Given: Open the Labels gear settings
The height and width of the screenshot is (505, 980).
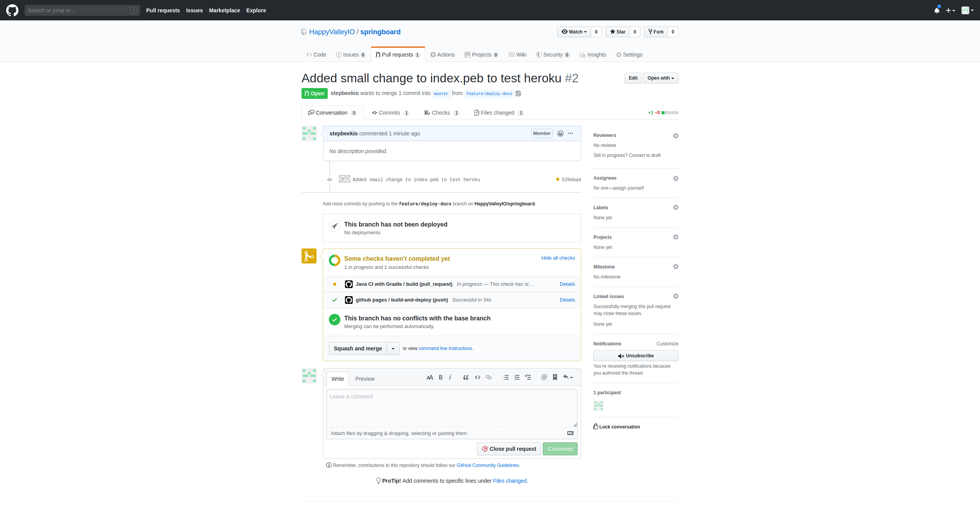Looking at the screenshot, I should pyautogui.click(x=676, y=207).
